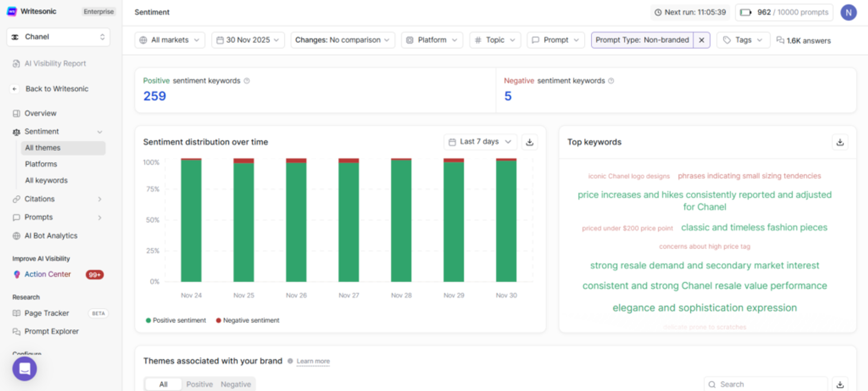868x391 pixels.
Task: Open the Action Center
Action: (47, 274)
